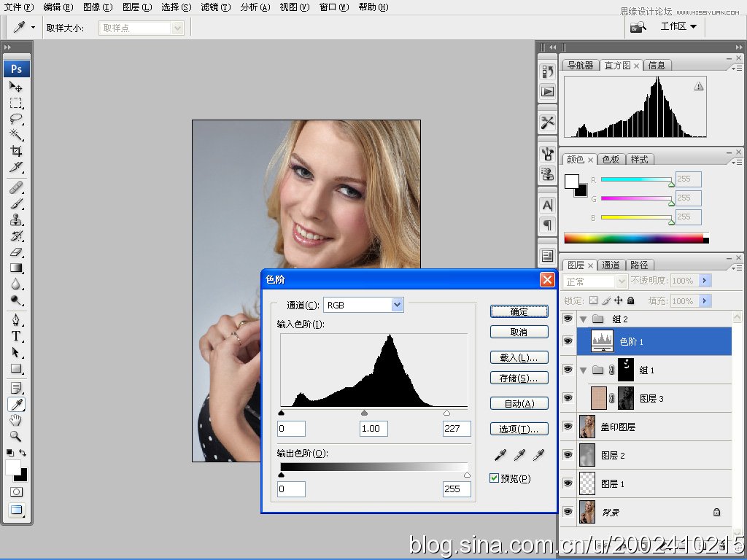Open the 取样大小 sample size dropdown
This screenshot has height=560, width=747.
pyautogui.click(x=141, y=28)
